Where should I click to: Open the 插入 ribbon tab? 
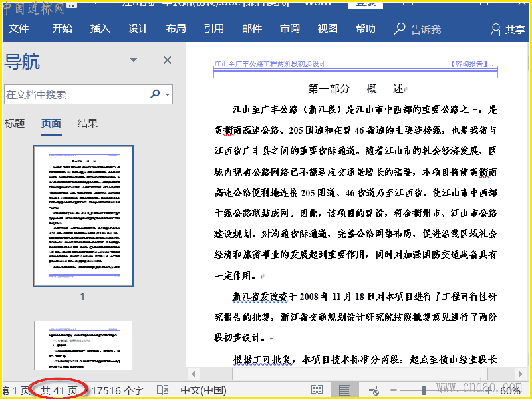(x=100, y=29)
